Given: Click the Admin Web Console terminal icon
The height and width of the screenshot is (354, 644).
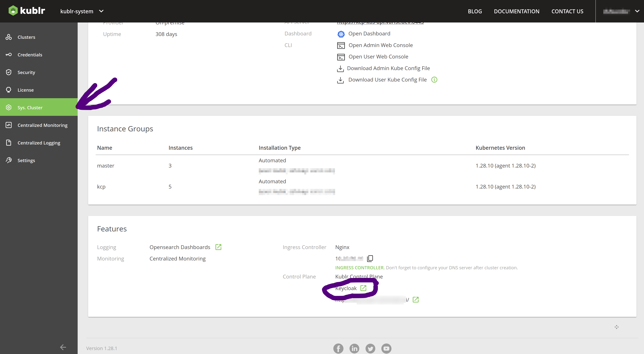Looking at the screenshot, I should tap(341, 46).
